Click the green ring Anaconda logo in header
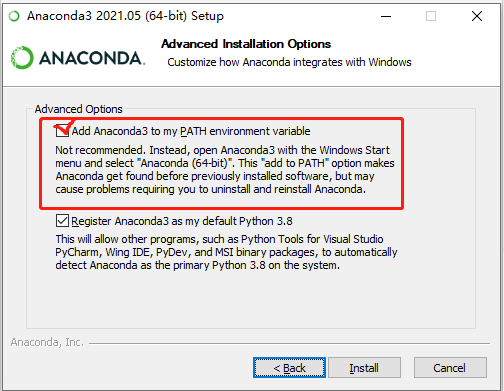The image size is (504, 391). pos(22,58)
